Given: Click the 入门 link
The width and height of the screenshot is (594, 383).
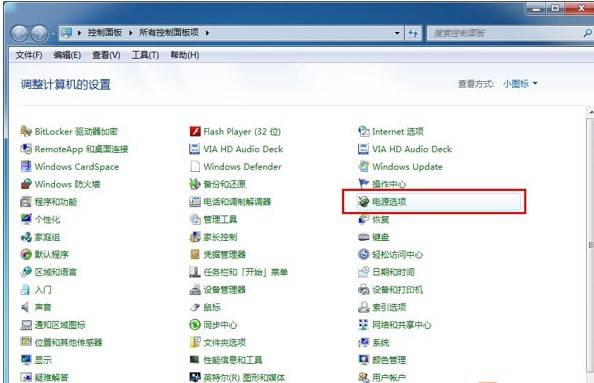Looking at the screenshot, I should click(x=43, y=290).
